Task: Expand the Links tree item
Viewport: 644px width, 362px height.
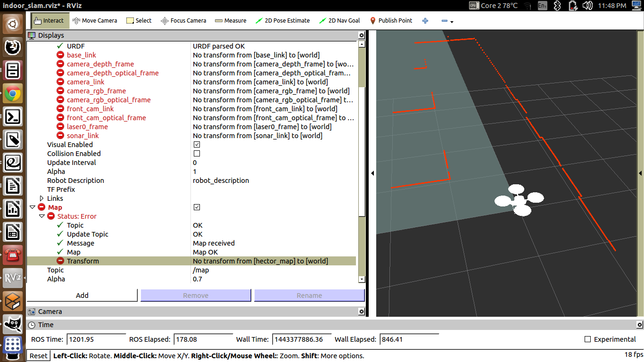Action: [x=41, y=198]
